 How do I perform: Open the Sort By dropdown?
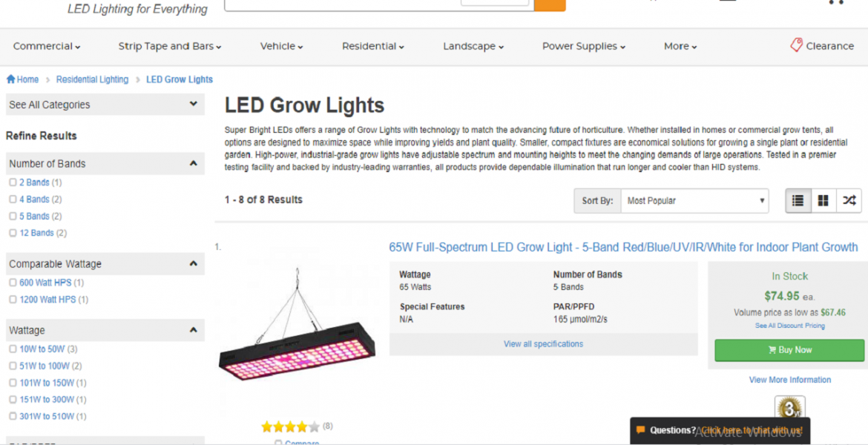[x=694, y=200]
